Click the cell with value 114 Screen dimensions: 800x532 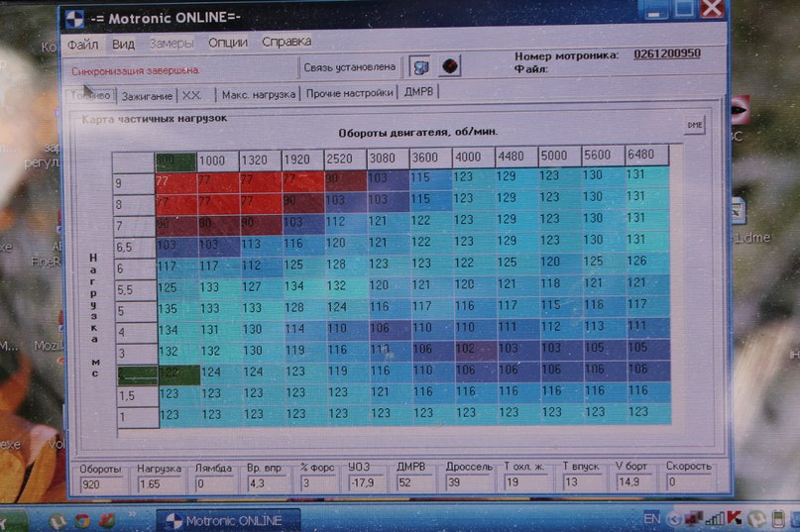pyautogui.click(x=305, y=329)
